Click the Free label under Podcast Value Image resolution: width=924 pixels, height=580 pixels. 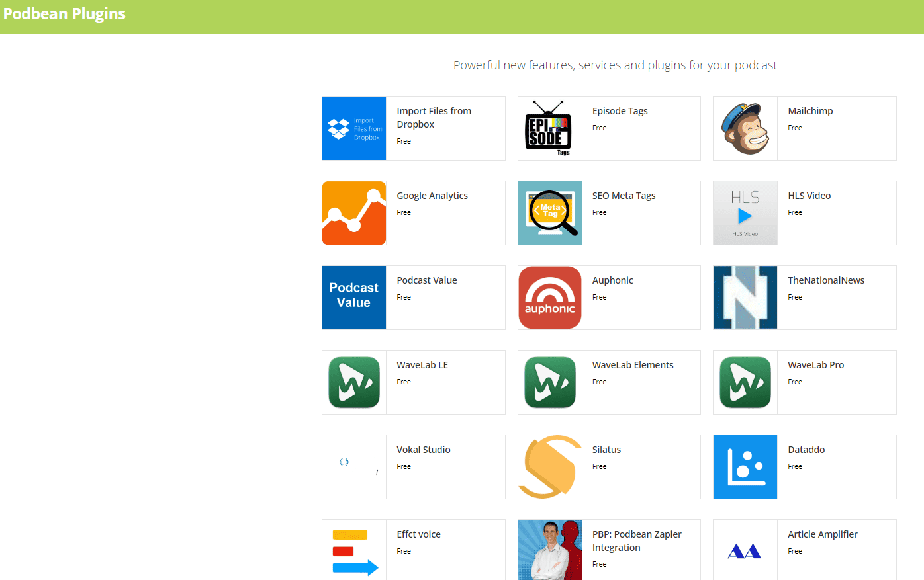point(404,297)
